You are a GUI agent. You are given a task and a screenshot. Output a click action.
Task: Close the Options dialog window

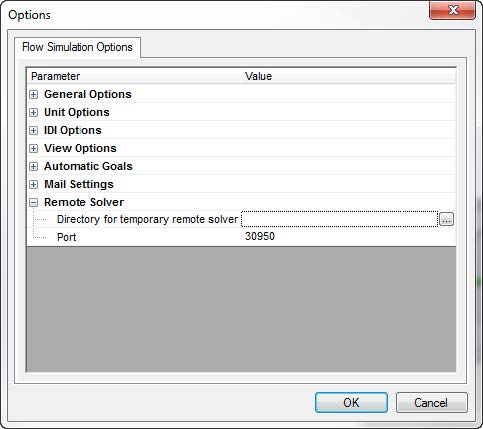[x=453, y=10]
